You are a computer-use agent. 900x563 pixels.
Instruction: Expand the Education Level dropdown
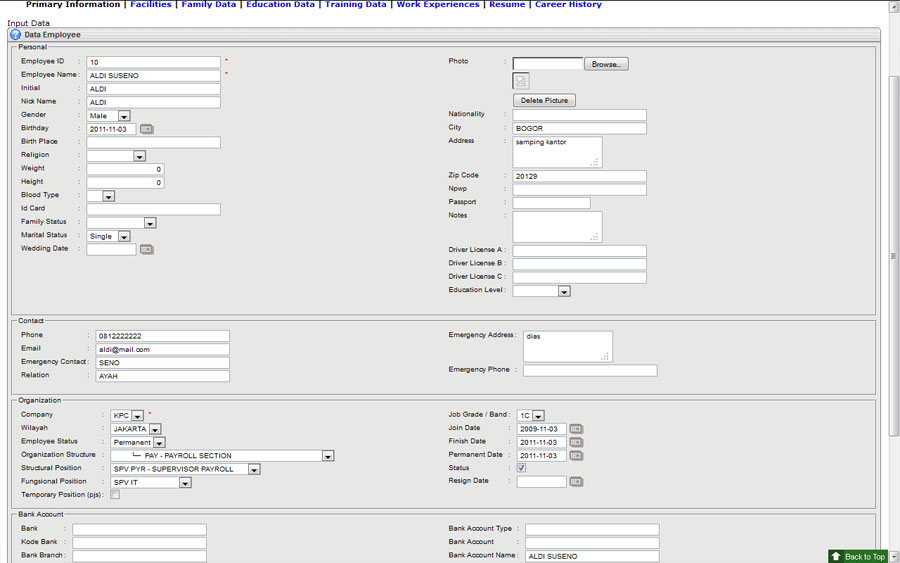pos(564,291)
